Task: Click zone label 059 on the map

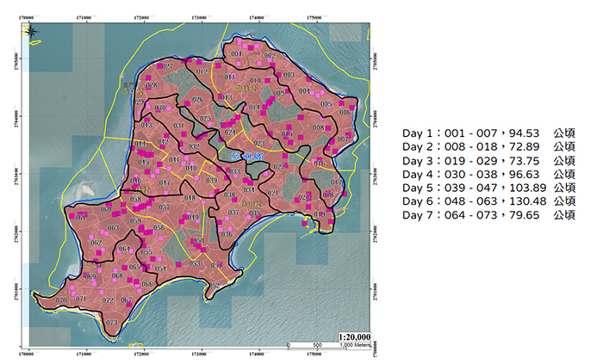Action: coord(135,221)
